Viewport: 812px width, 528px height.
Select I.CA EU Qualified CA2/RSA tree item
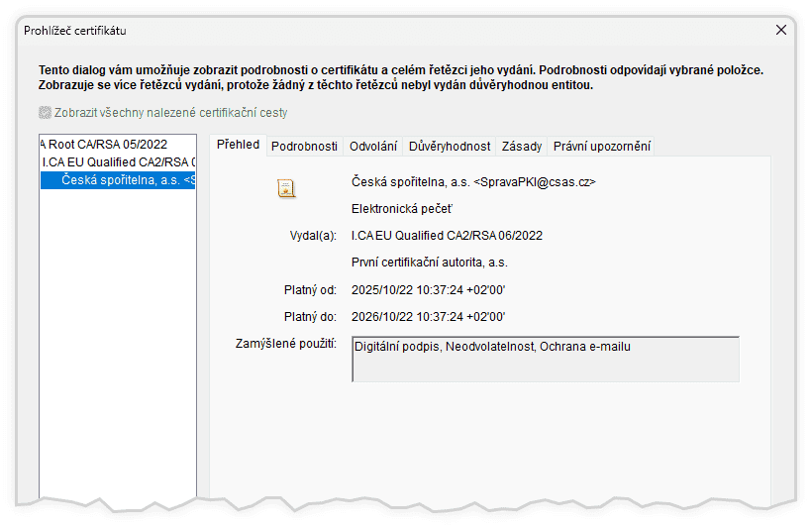pyautogui.click(x=119, y=162)
